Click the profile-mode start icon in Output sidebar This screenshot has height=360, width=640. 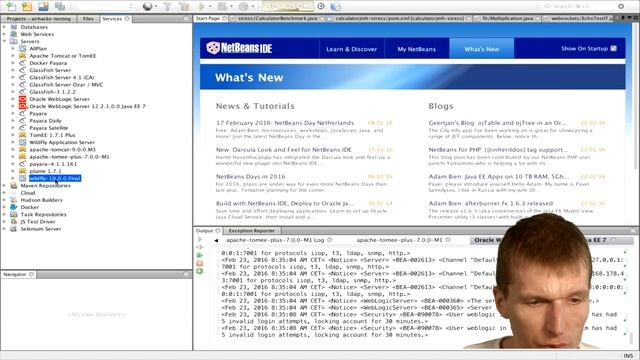(x=200, y=255)
